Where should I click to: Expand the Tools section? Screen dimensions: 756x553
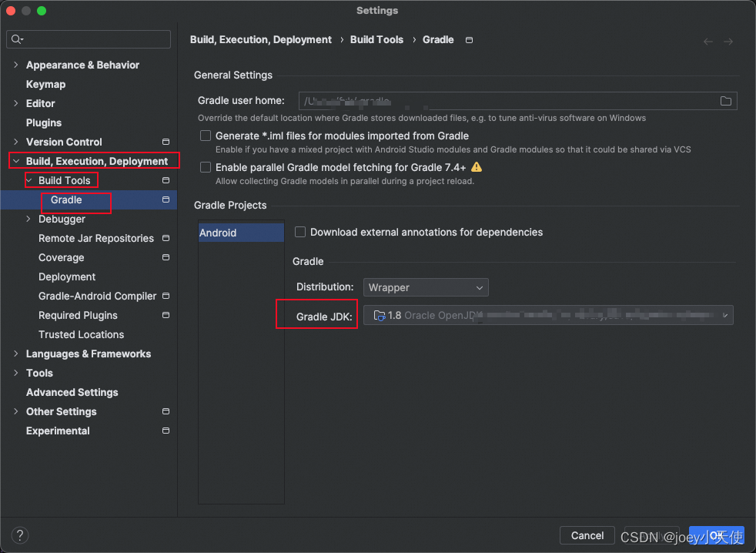[x=16, y=373]
